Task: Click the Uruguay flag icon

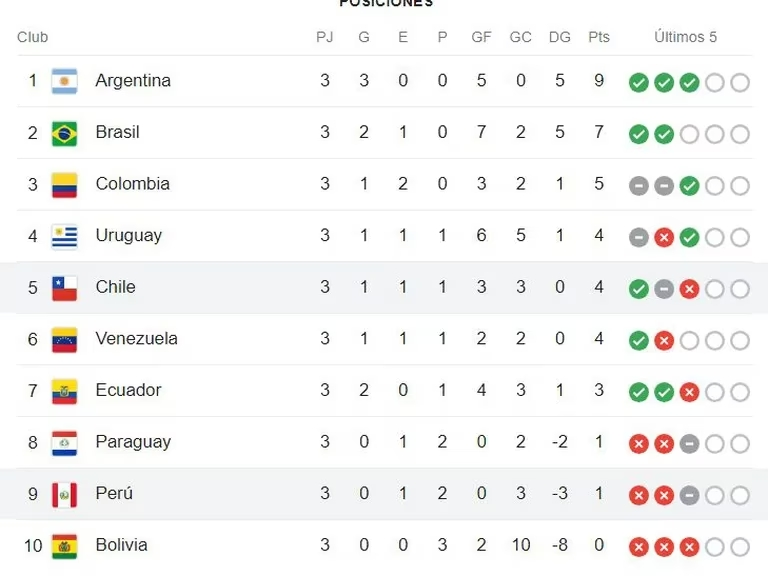Action: click(65, 236)
